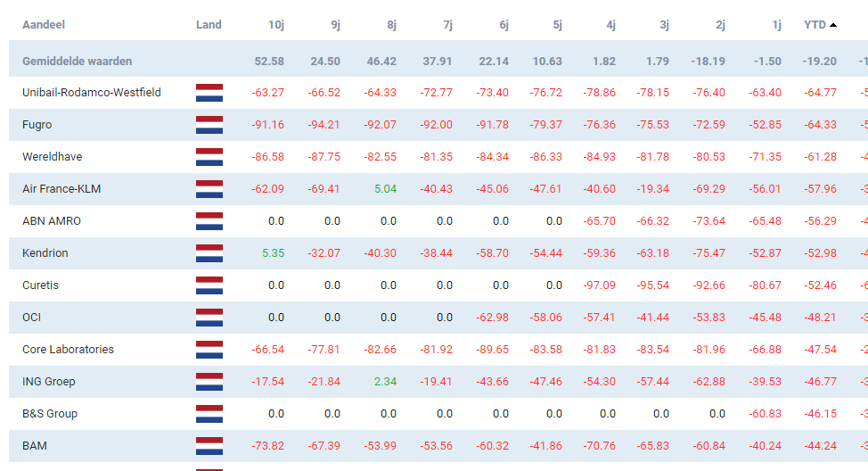Viewport: 868px width, 471px height.
Task: Select the Gemiddelde waarden row label
Action: click(77, 61)
